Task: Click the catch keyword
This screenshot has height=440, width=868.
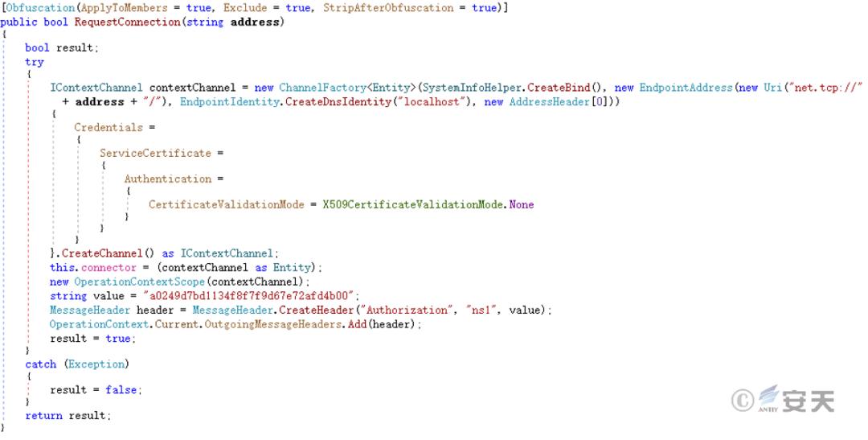Action: [x=41, y=364]
